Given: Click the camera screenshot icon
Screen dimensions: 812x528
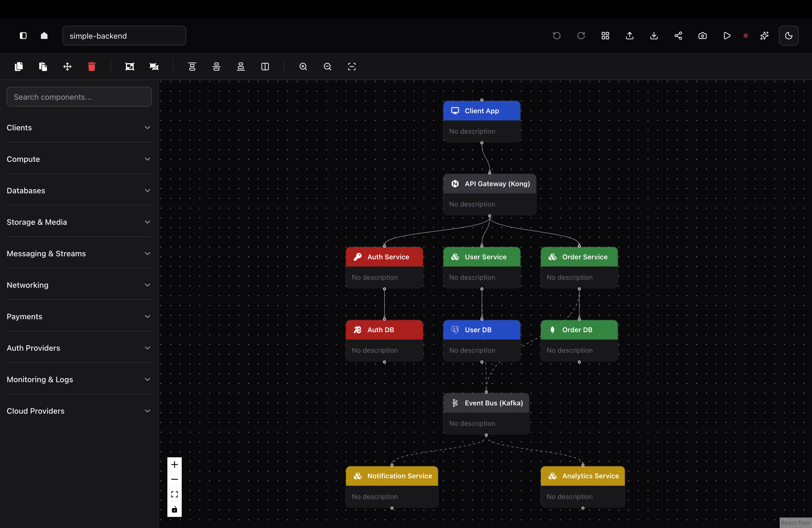Looking at the screenshot, I should 702,36.
